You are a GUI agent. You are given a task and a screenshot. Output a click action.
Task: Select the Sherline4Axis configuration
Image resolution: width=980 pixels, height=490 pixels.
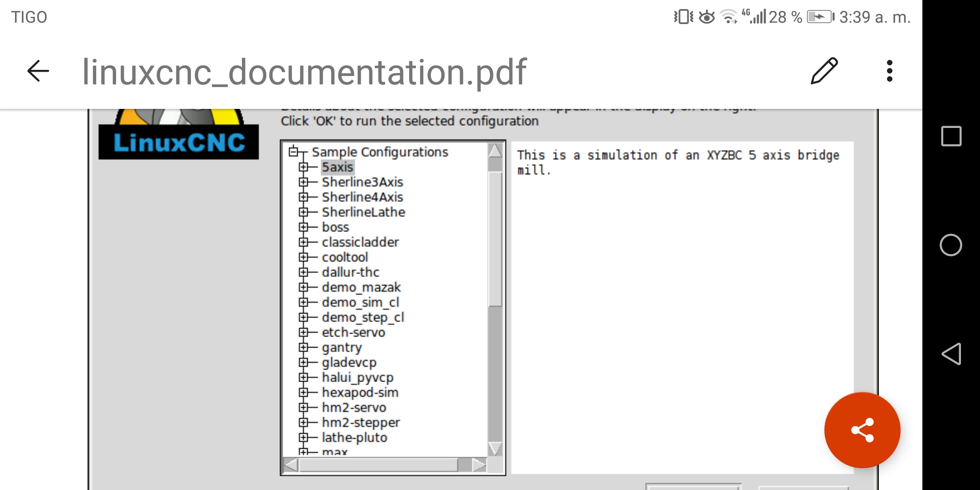click(363, 197)
